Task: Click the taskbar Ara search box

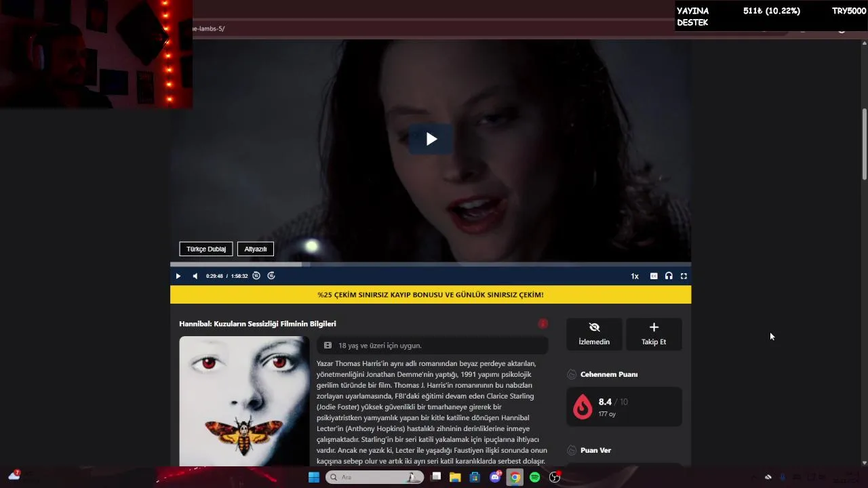Action: pyautogui.click(x=374, y=477)
